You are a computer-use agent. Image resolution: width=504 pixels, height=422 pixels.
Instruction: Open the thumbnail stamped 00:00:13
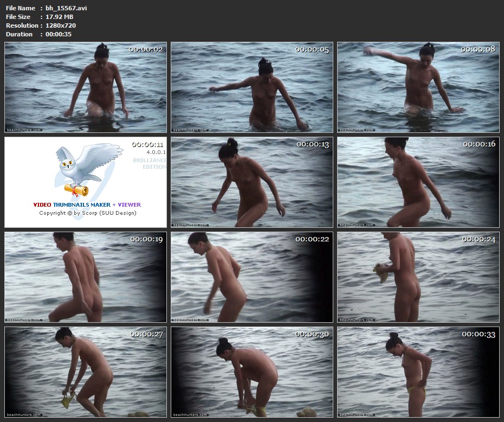pyautogui.click(x=252, y=182)
